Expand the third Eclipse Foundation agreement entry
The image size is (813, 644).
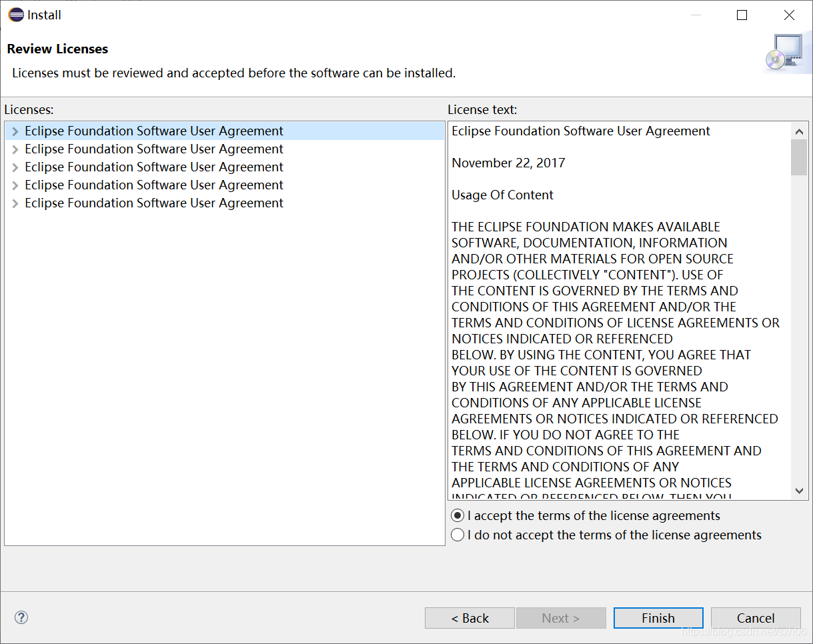pyautogui.click(x=15, y=167)
